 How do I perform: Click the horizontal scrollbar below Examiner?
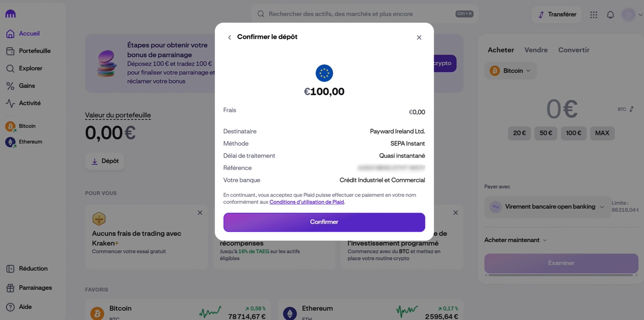point(560,275)
